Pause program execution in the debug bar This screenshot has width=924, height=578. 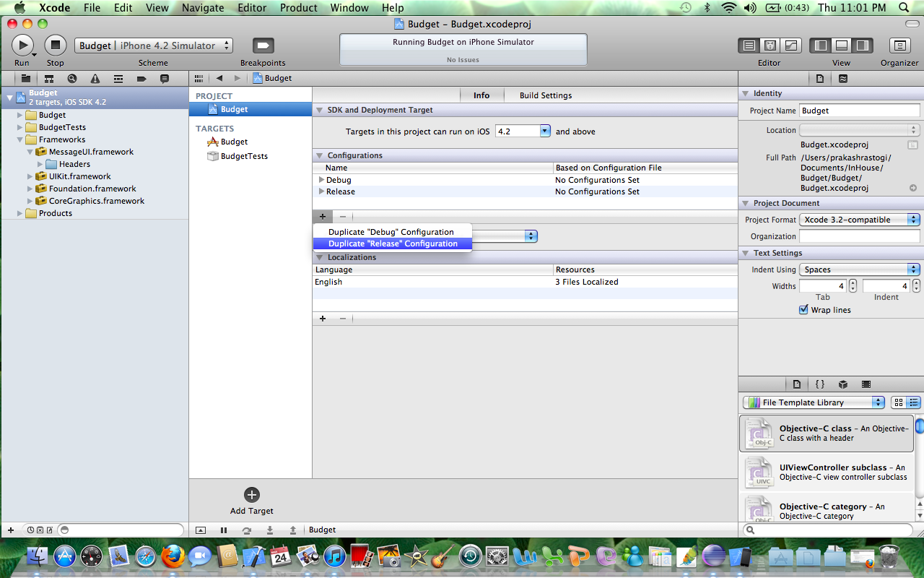pyautogui.click(x=224, y=530)
